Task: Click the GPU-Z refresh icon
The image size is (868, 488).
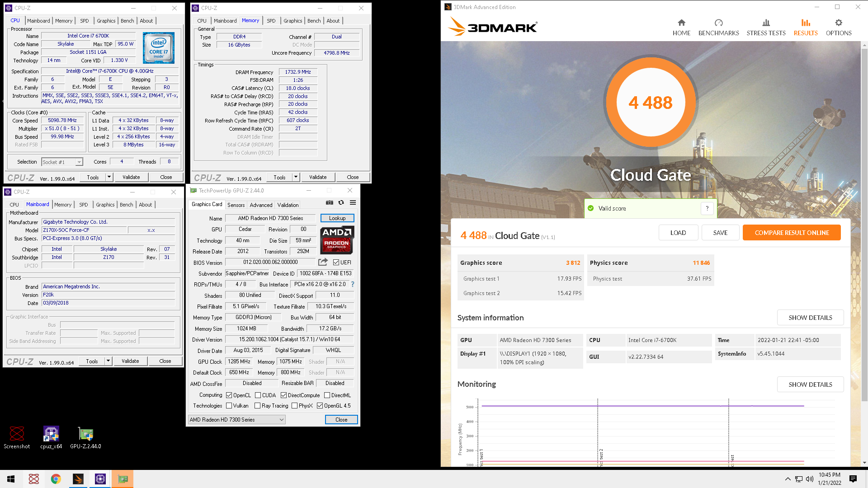Action: (341, 202)
